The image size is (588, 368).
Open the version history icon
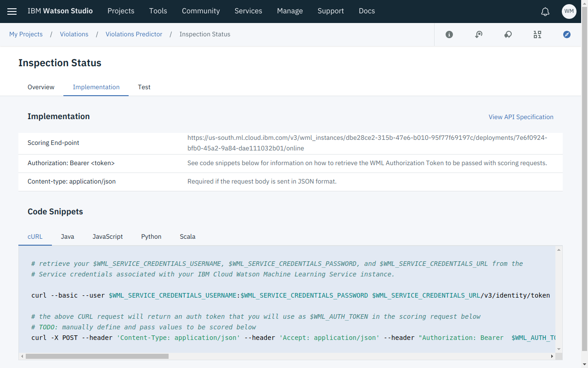479,34
